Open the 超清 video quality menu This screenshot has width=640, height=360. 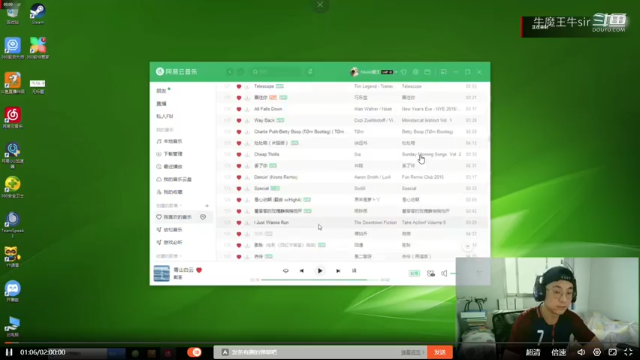[533, 352]
